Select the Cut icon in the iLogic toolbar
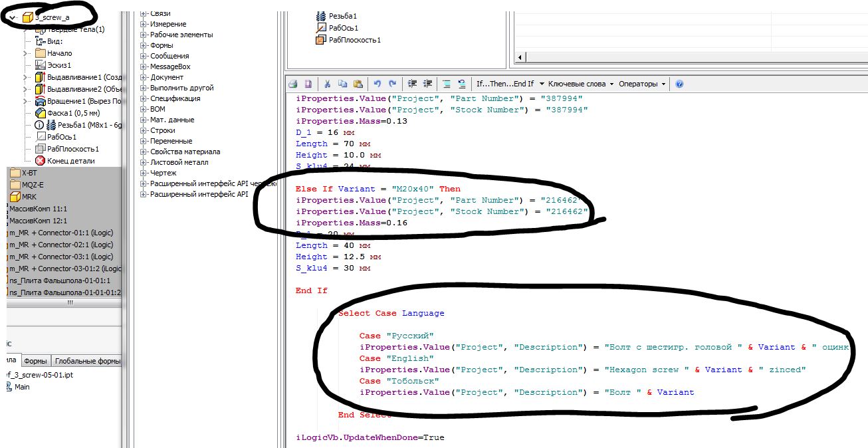 (328, 83)
